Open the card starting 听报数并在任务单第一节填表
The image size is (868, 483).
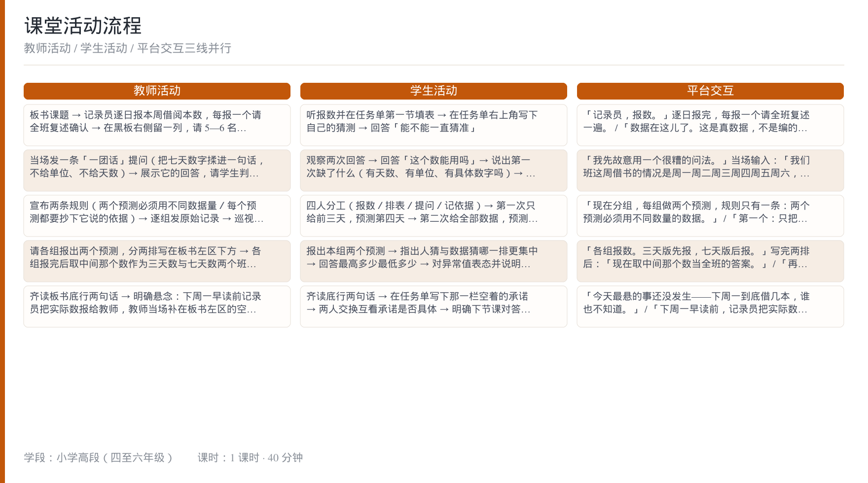434,125
